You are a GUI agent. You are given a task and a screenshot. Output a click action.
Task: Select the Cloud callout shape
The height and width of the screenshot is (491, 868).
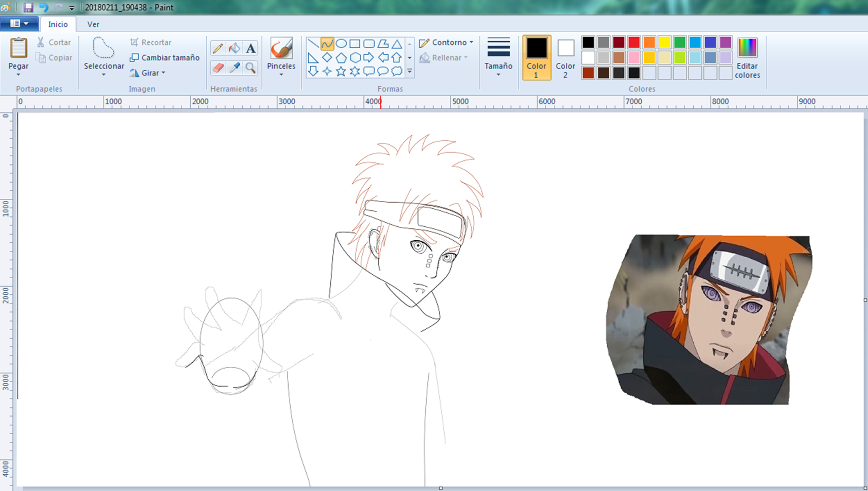click(x=397, y=71)
